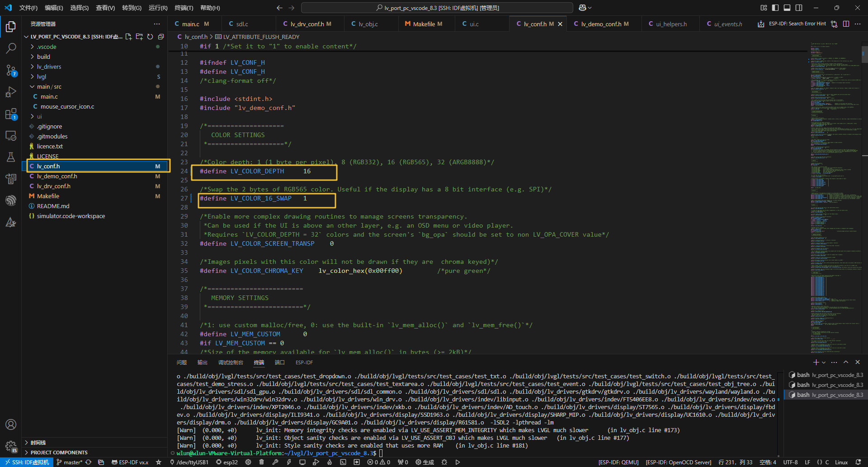
Task: Open the Source Control view icon
Action: point(11,70)
